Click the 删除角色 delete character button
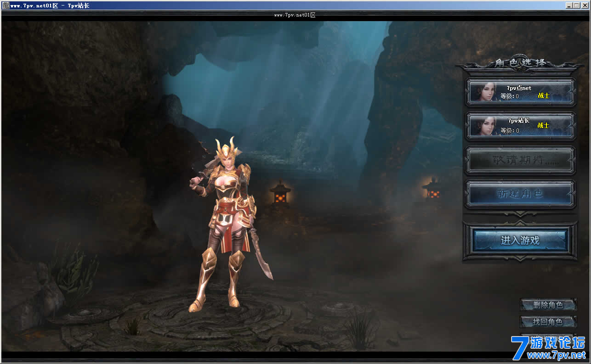Viewport: 591px width, 364px height. pos(548,305)
